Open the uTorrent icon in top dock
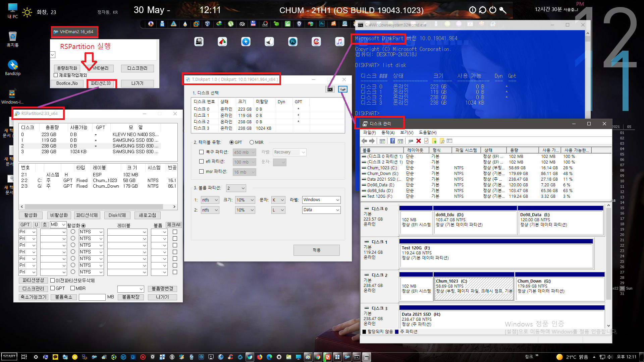644x362 pixels. pos(231,24)
